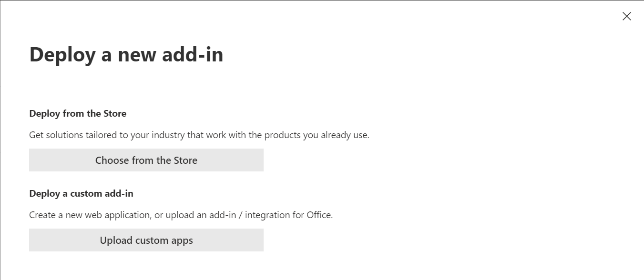This screenshot has height=280, width=644.
Task: Select the Deploy a new add-in title
Action: pyautogui.click(x=126, y=54)
